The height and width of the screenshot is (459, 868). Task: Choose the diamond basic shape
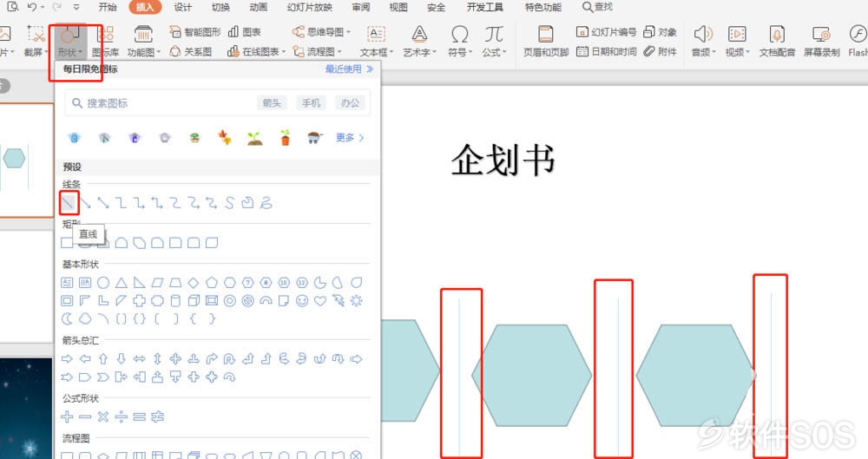(x=194, y=283)
